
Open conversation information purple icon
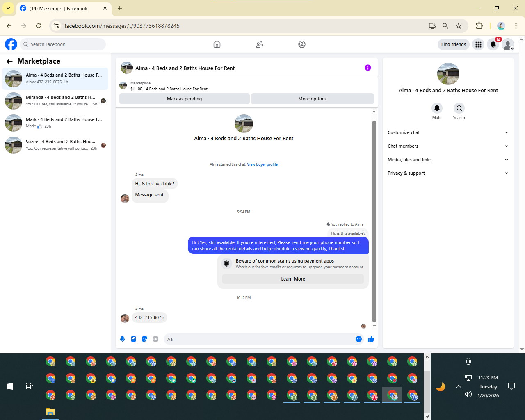pyautogui.click(x=368, y=68)
